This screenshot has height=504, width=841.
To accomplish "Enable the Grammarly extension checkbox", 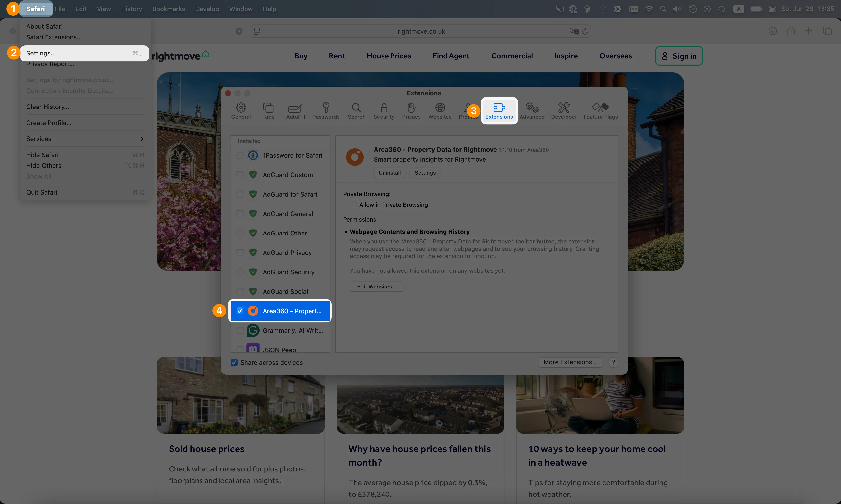I will pyautogui.click(x=240, y=330).
